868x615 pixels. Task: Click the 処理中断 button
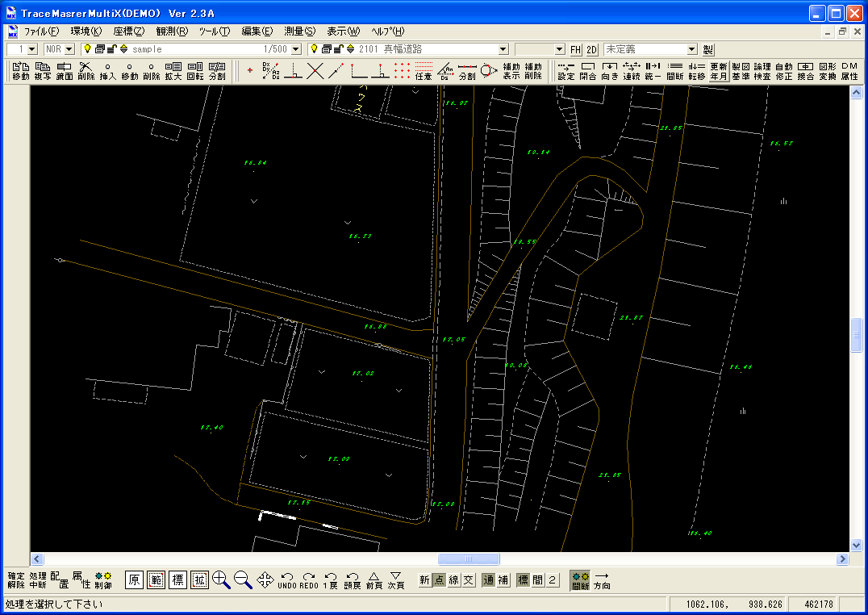point(38,580)
